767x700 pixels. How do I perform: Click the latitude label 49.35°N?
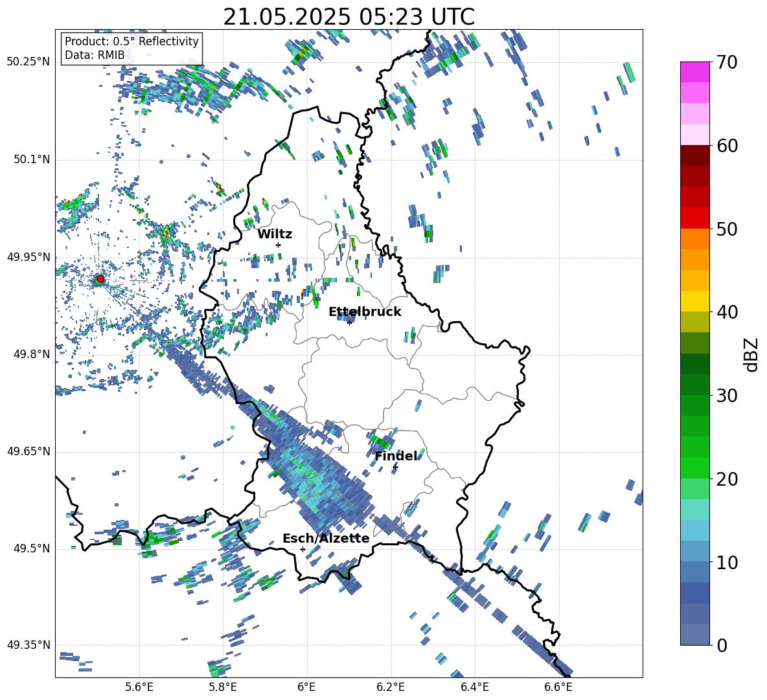(29, 645)
